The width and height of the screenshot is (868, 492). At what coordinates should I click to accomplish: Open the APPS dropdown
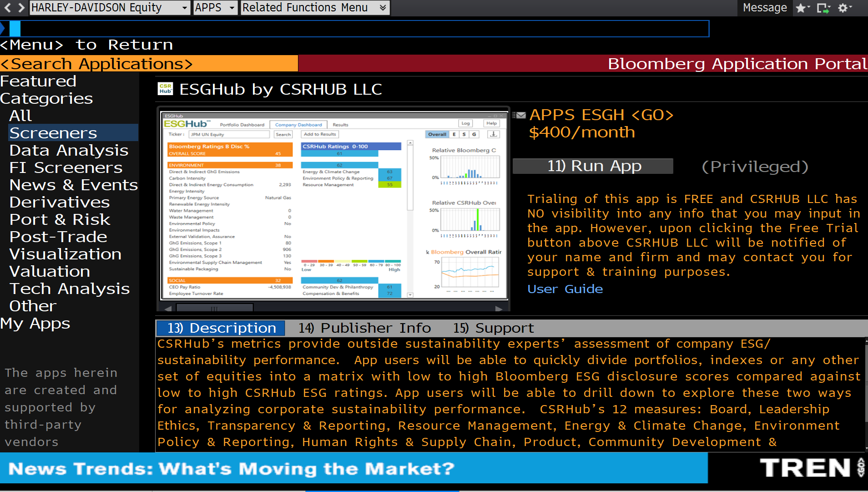[215, 8]
